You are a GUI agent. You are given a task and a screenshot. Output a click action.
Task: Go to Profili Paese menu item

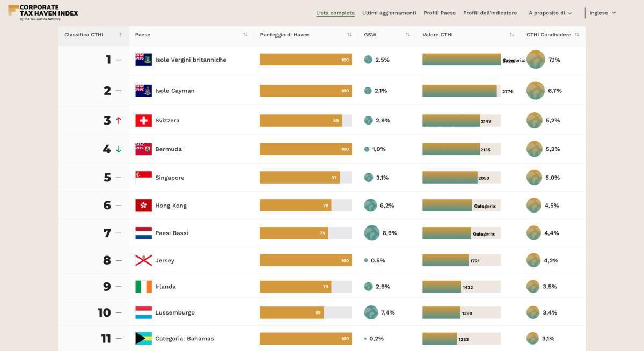pos(440,13)
